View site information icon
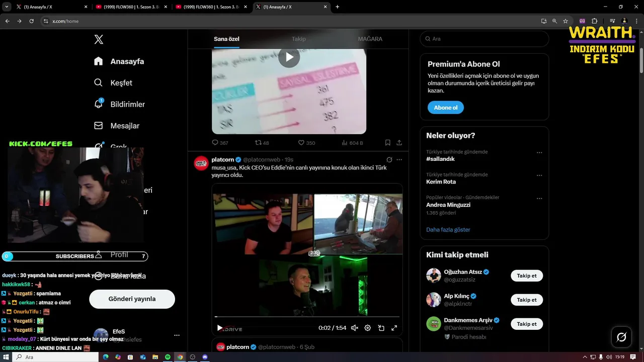 tap(45, 21)
